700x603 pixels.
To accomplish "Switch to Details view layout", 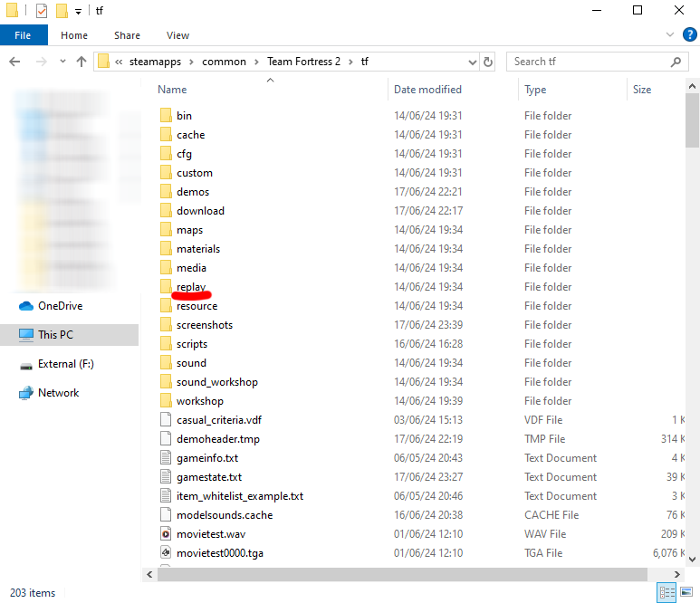I will coord(667,592).
